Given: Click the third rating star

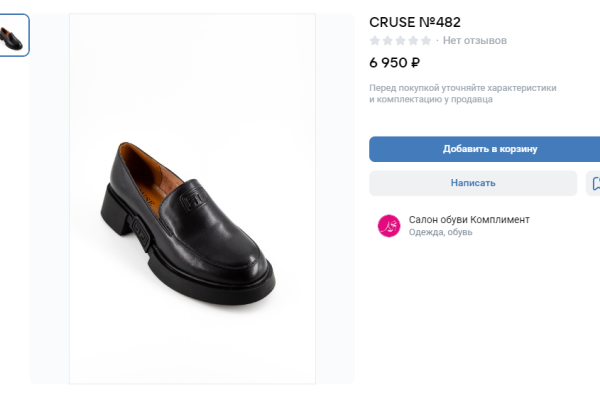Looking at the screenshot, I should (x=400, y=41).
